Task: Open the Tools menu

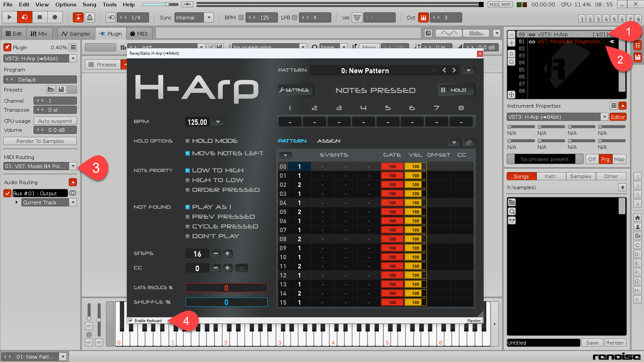Action: pos(109,4)
